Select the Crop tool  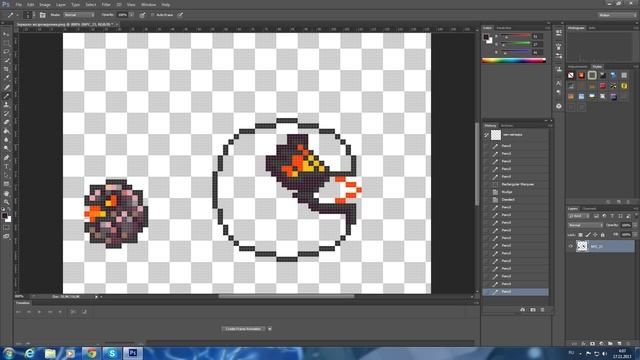(6, 69)
